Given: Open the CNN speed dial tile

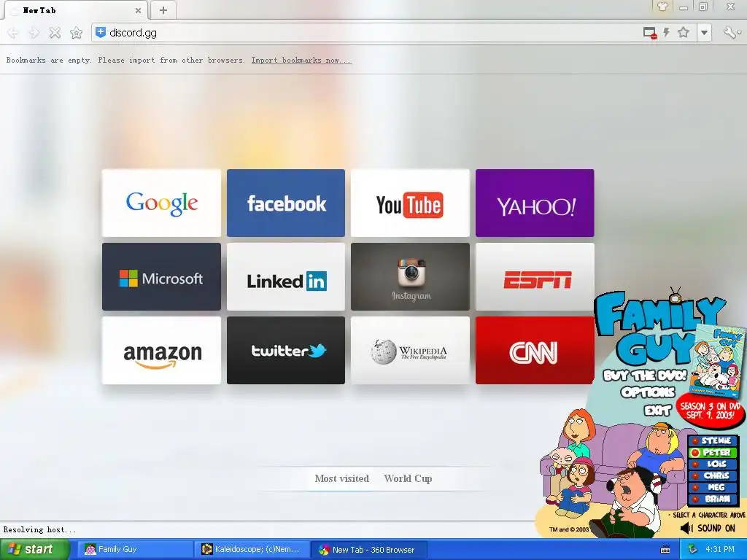Looking at the screenshot, I should coord(535,351).
